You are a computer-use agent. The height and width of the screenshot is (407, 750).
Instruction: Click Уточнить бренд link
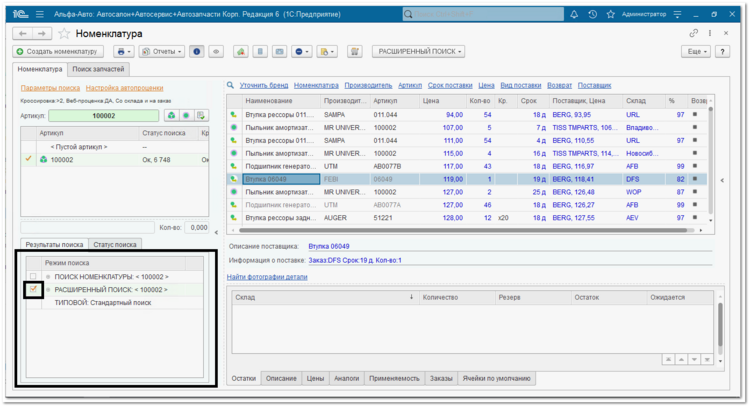(x=264, y=85)
